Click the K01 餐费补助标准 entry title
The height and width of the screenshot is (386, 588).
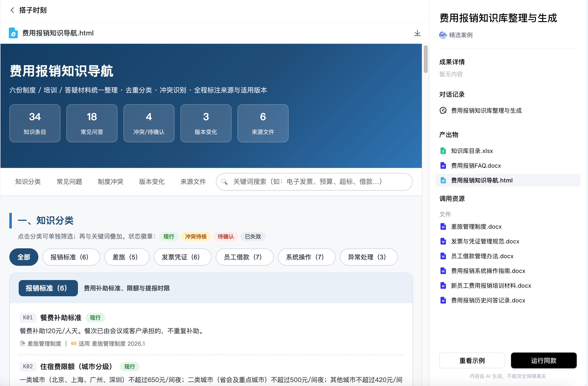pos(61,318)
